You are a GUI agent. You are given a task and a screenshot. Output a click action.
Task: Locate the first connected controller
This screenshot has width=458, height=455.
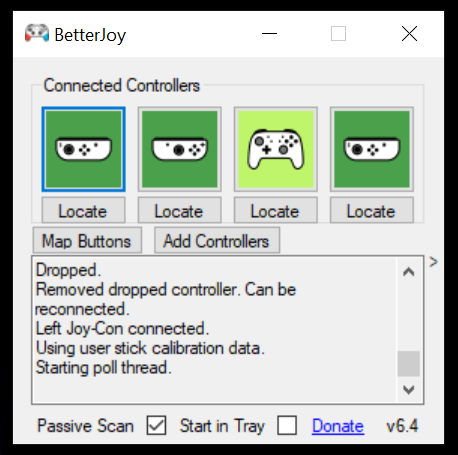coord(83,211)
